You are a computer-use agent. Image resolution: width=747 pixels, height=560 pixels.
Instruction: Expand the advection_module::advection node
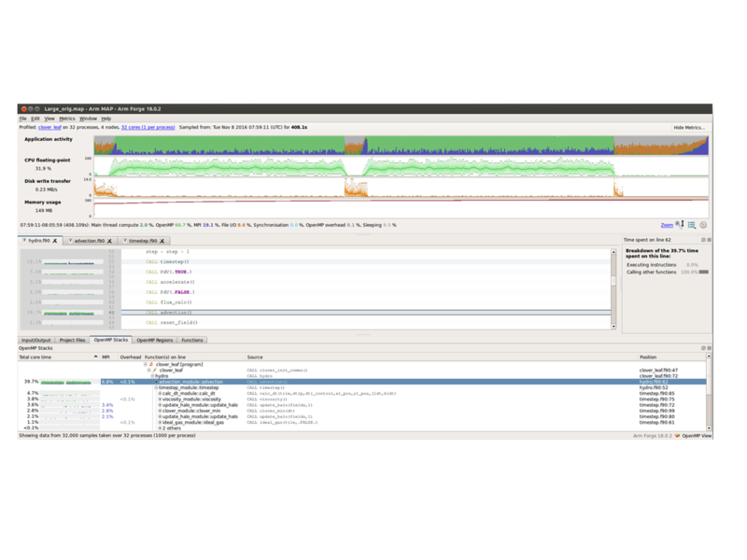pyautogui.click(x=156, y=382)
